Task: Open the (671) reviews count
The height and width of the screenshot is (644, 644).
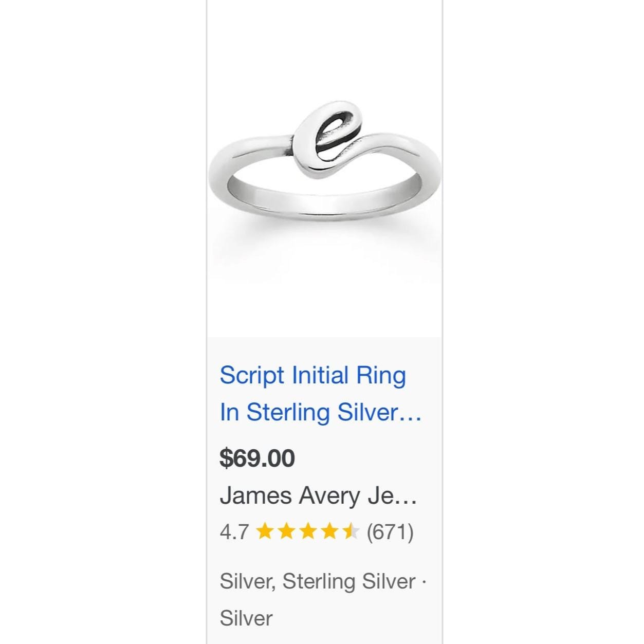Action: point(390,531)
